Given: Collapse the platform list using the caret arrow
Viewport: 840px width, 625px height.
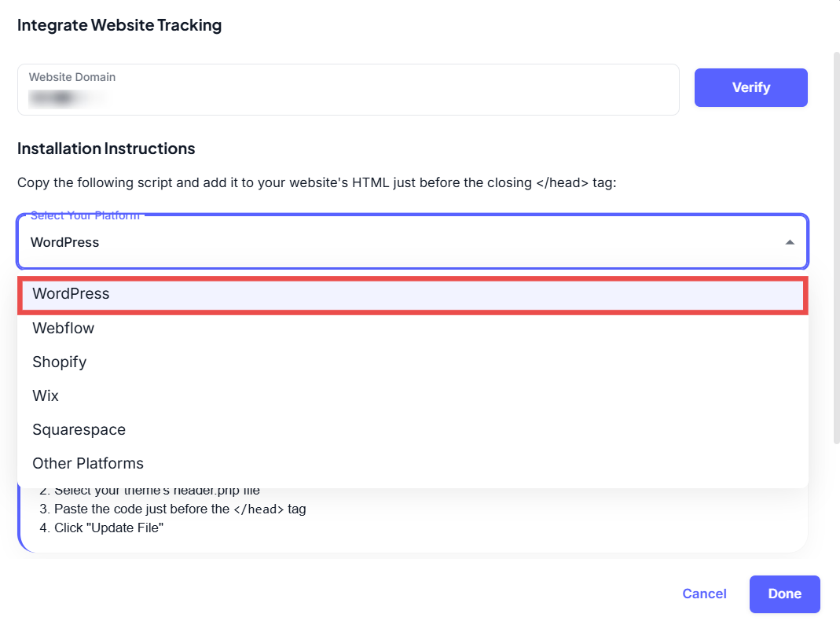Looking at the screenshot, I should [790, 242].
